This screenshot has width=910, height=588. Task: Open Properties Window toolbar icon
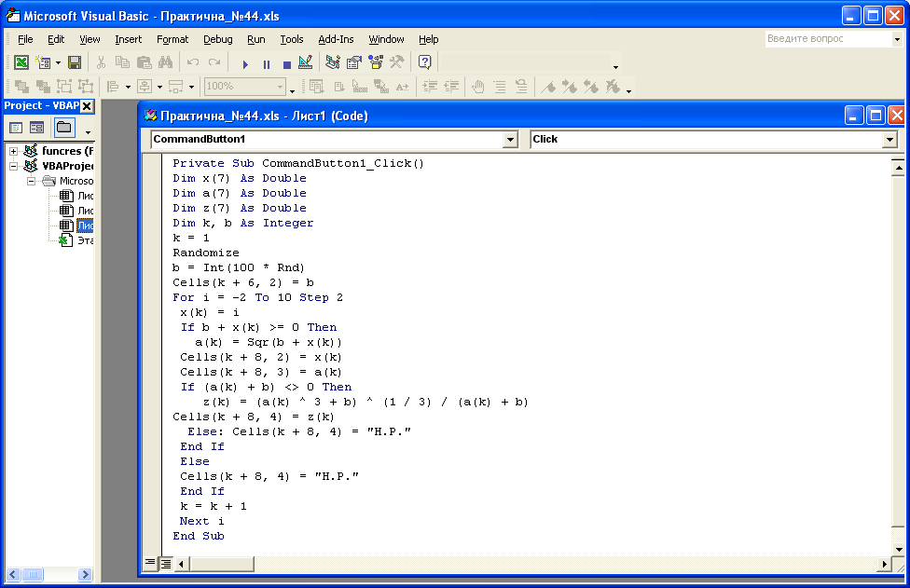click(x=354, y=62)
